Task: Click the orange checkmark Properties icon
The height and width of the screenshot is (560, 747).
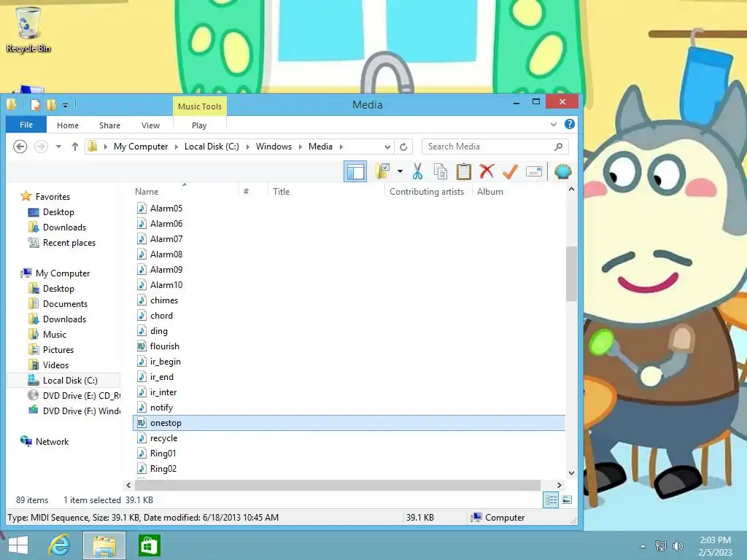Action: [x=510, y=171]
